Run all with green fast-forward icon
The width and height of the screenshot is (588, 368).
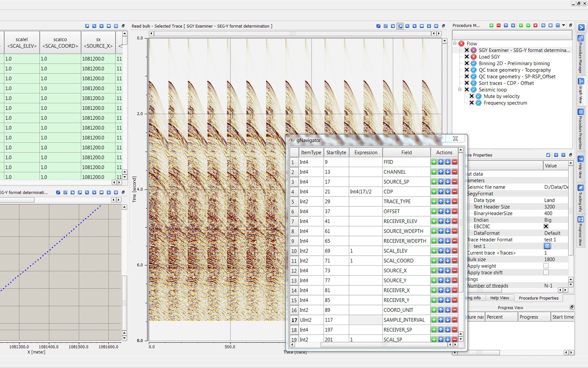point(528,25)
